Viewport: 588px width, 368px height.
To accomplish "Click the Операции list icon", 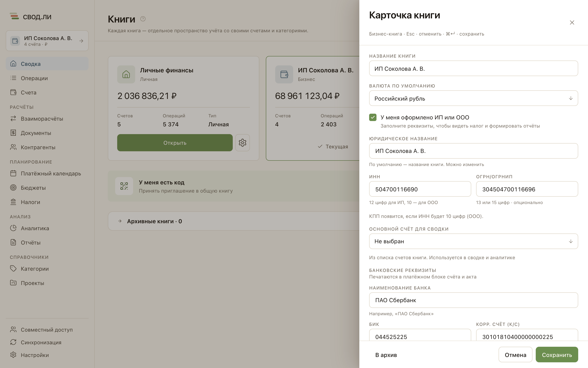I will tap(13, 78).
